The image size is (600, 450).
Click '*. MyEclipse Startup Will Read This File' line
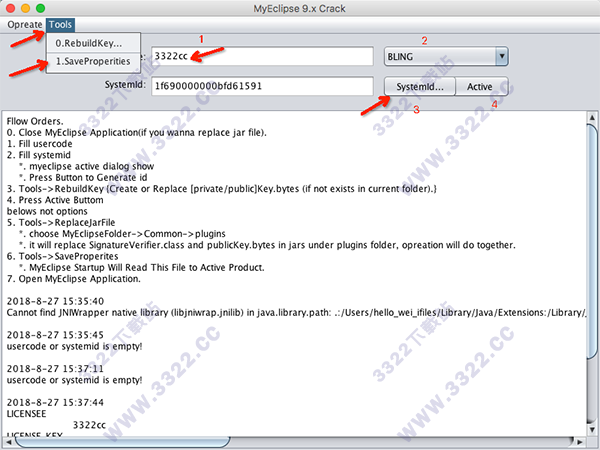click(x=141, y=268)
